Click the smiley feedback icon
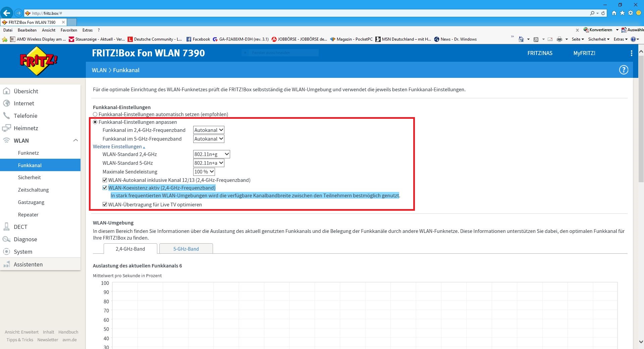The width and height of the screenshot is (644, 349). point(639,13)
